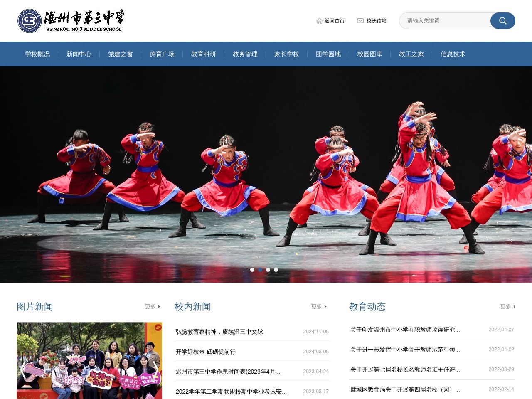
Task: Open the 新闻中心 menu
Action: tap(79, 54)
